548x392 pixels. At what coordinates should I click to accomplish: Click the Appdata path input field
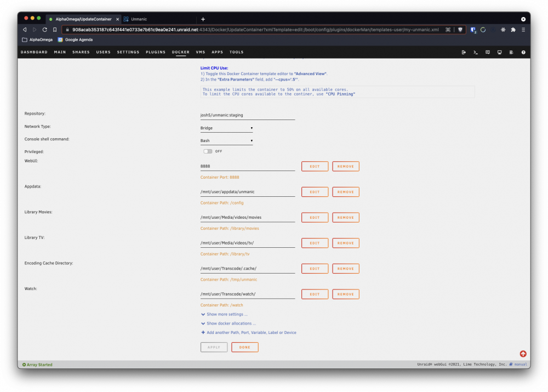(x=248, y=192)
